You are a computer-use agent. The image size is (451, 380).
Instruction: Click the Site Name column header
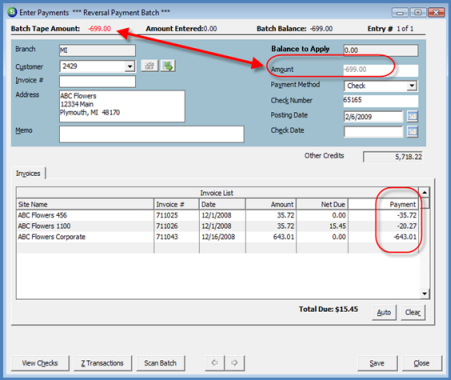coord(85,204)
